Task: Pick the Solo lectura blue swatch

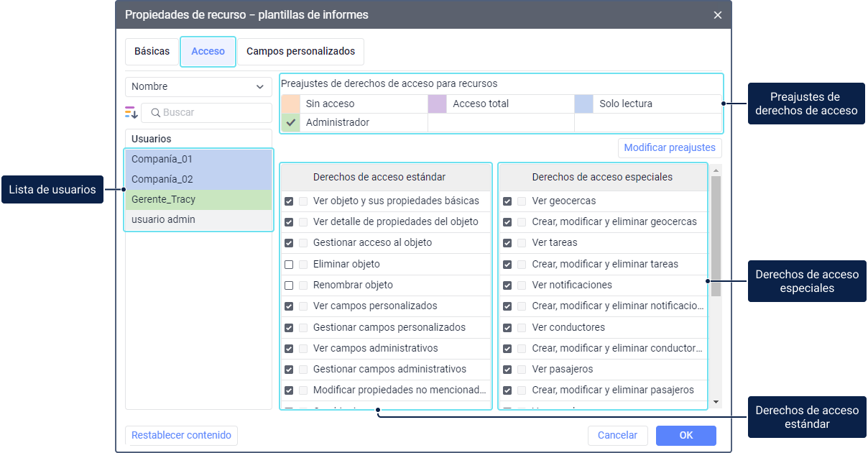Action: pos(584,104)
